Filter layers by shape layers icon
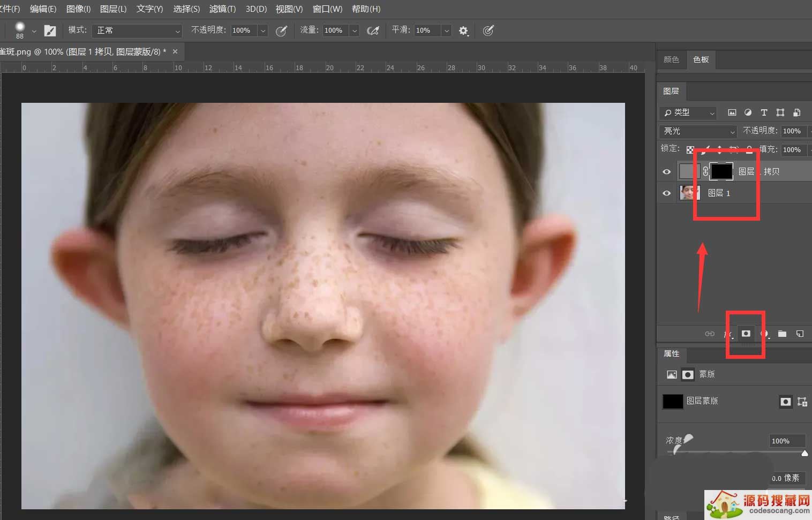812x520 pixels. tap(780, 112)
